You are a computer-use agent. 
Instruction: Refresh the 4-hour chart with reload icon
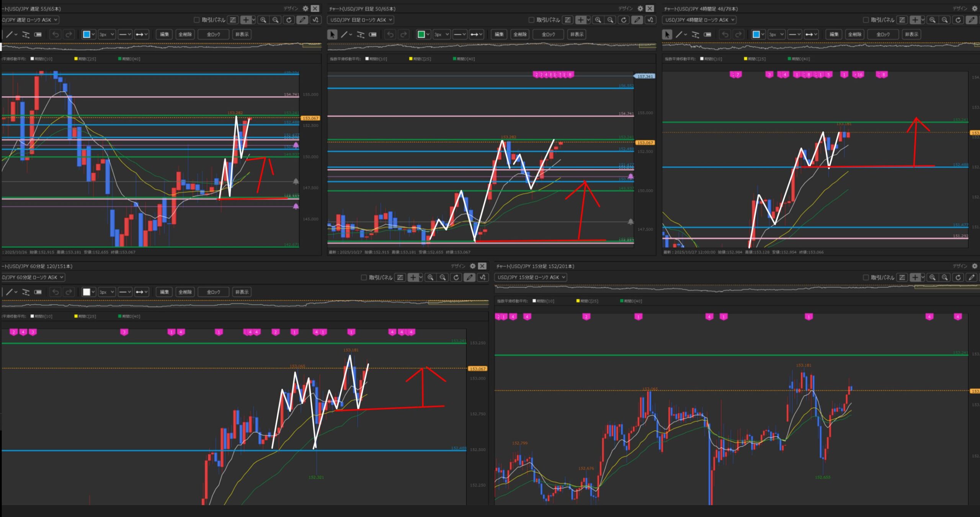click(x=958, y=20)
